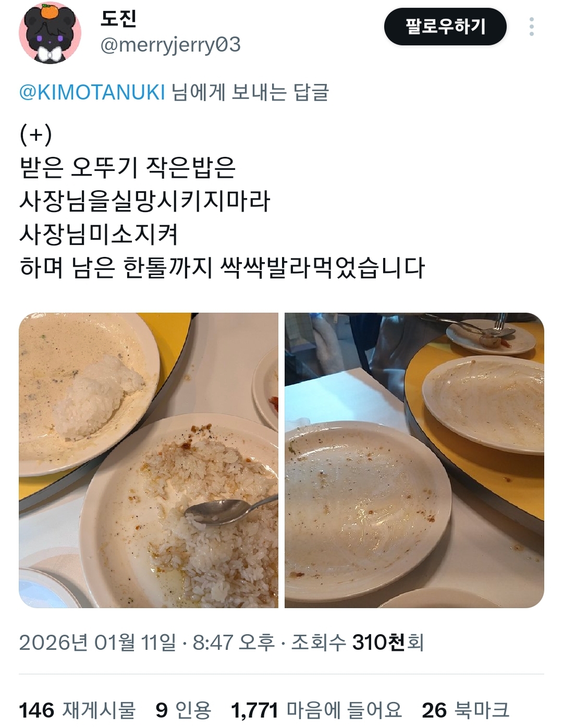Tap the 팔로우하기 follow button
Image resolution: width=563 pixels, height=728 pixels.
point(445,27)
